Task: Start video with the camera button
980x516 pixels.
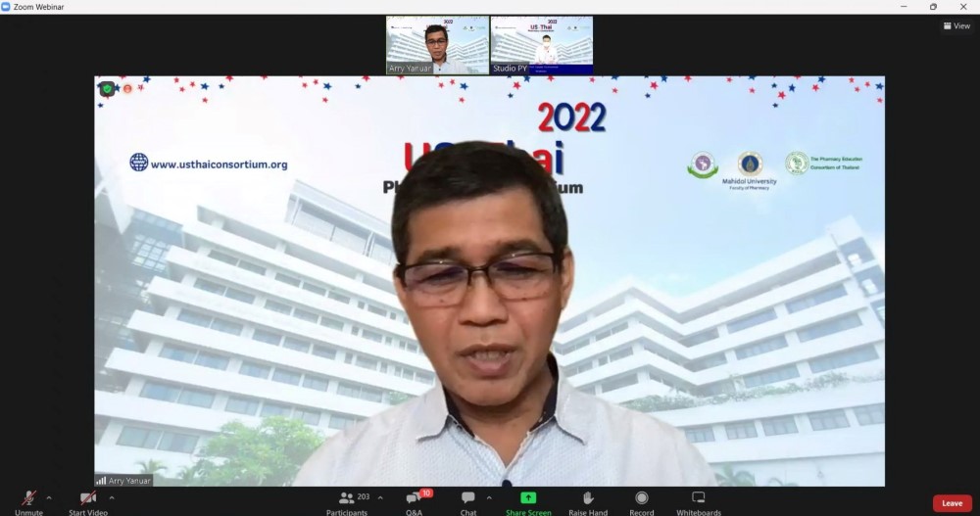Action: (88, 500)
